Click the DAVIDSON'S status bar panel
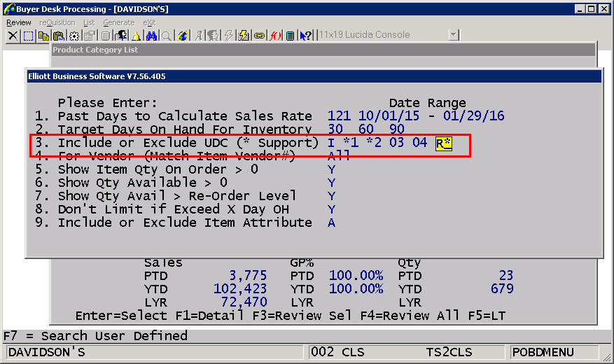The width and height of the screenshot is (614, 364). (x=154, y=352)
